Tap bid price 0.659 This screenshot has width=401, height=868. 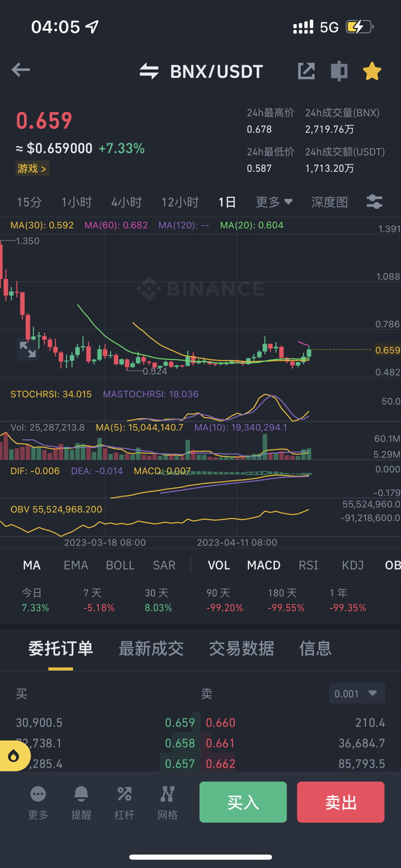point(180,723)
